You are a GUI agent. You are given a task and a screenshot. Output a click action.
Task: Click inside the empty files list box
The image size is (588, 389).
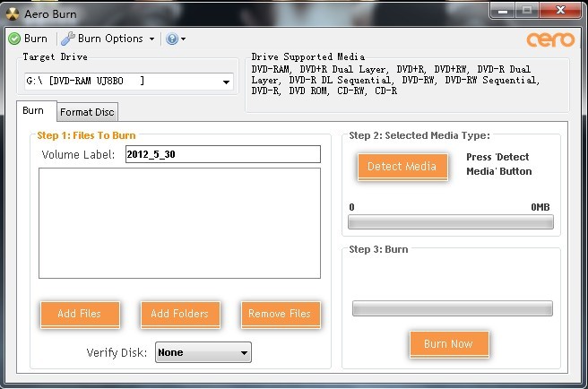[179, 223]
